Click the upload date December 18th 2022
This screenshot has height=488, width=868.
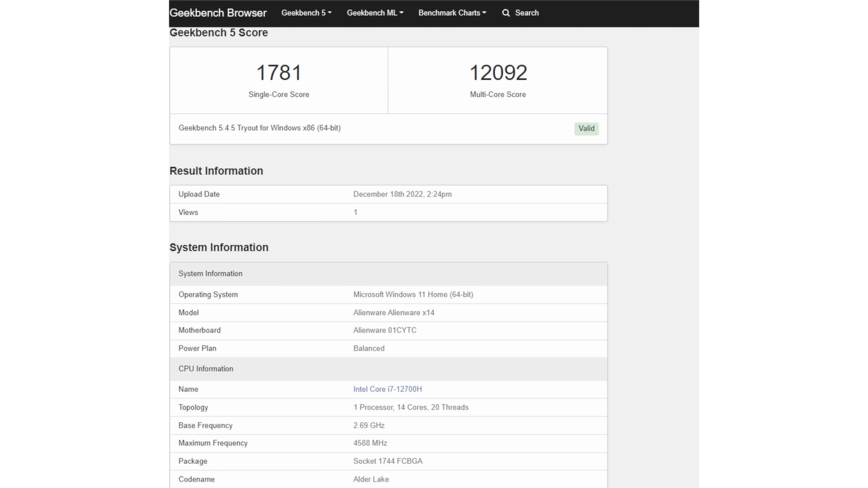click(402, 194)
